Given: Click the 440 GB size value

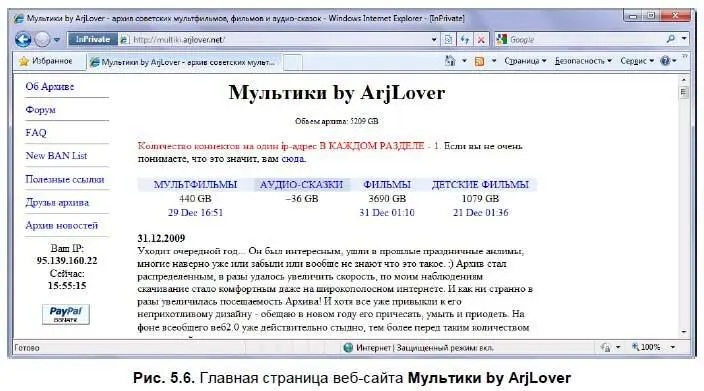Looking at the screenshot, I should tap(195, 198).
